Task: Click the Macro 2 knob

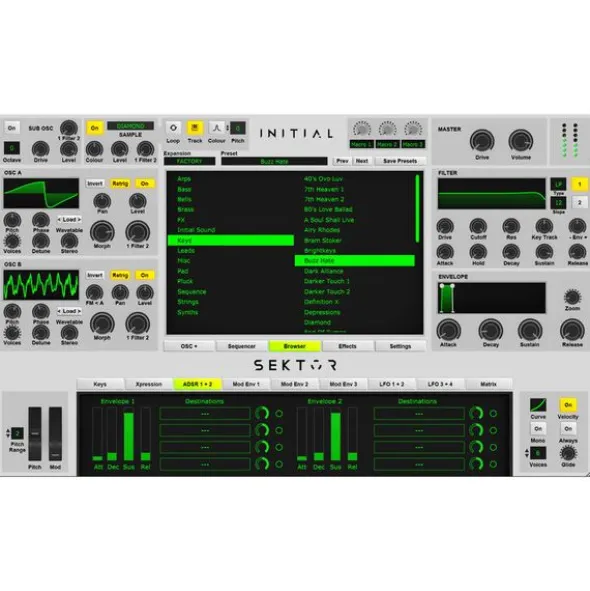Action: coord(387,129)
